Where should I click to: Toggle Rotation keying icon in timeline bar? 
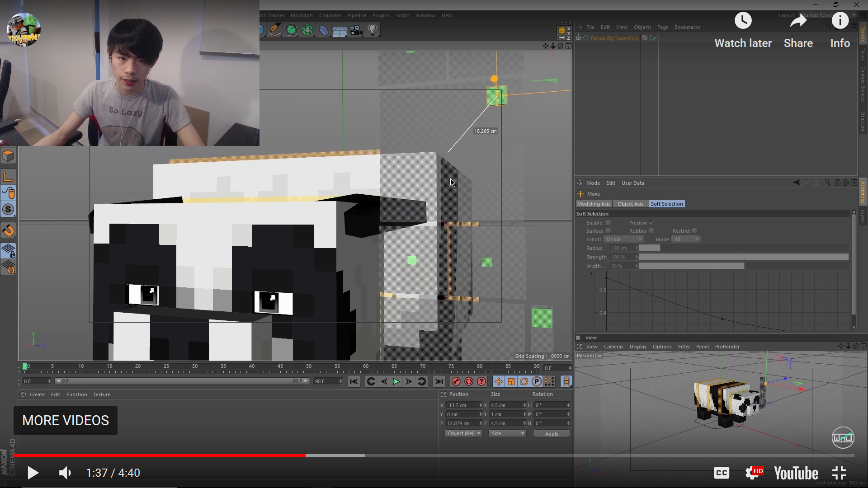click(x=524, y=382)
